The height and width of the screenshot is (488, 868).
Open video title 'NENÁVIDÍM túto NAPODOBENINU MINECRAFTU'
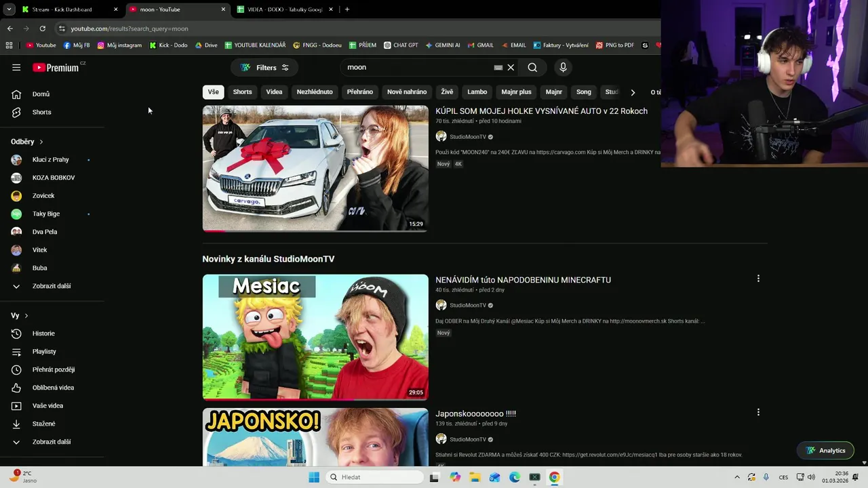(x=523, y=280)
